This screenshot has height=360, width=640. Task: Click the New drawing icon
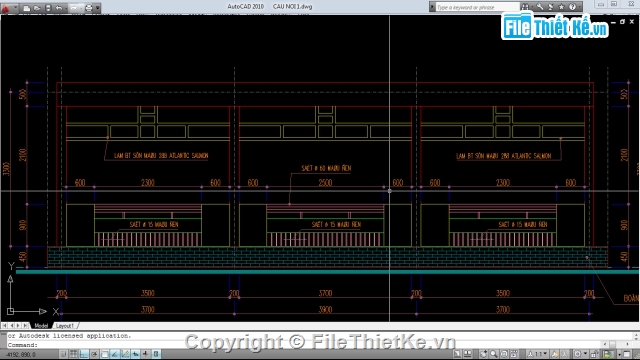[x=27, y=8]
